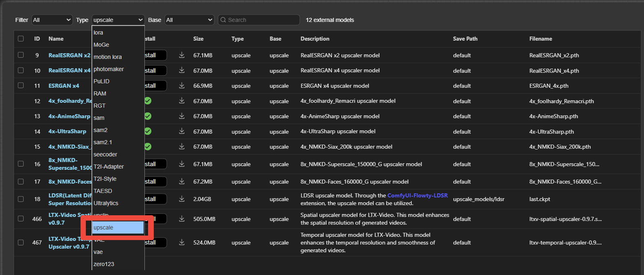Click download icon for LDSR row
Viewport: 644px width, 275px height.
coord(182,199)
